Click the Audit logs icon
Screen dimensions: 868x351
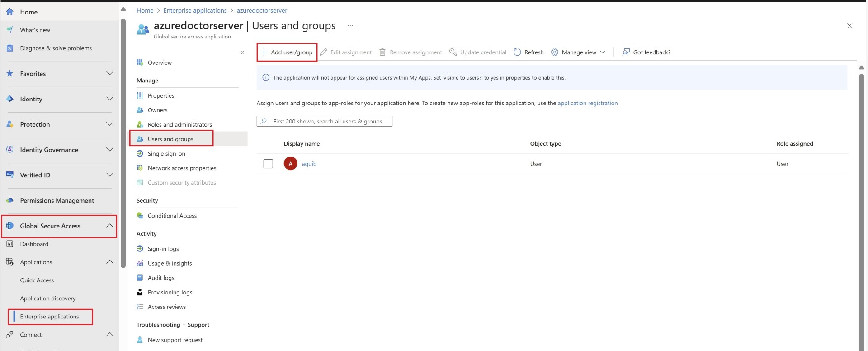(x=140, y=278)
